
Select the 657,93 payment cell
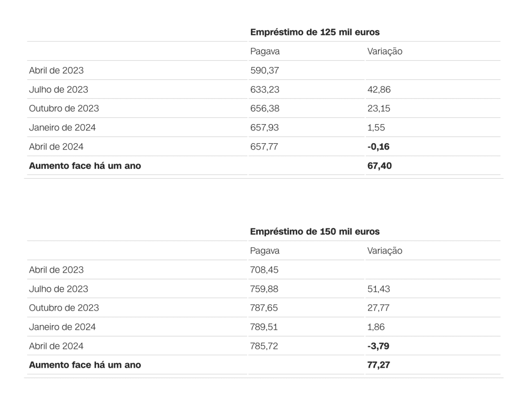[x=264, y=128]
